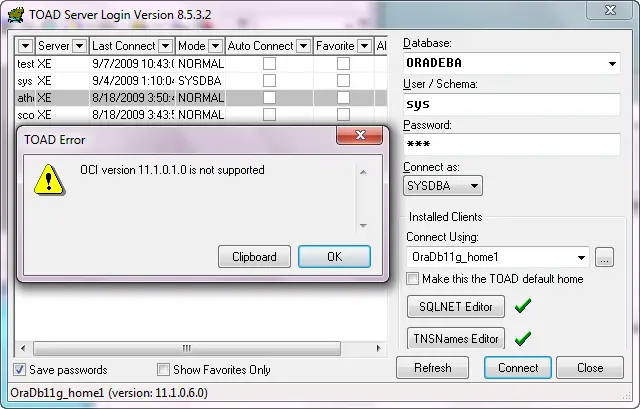The image size is (640, 409).
Task: Click the right arrow of the grid's horizontal scrollbar
Action: pos(378,348)
